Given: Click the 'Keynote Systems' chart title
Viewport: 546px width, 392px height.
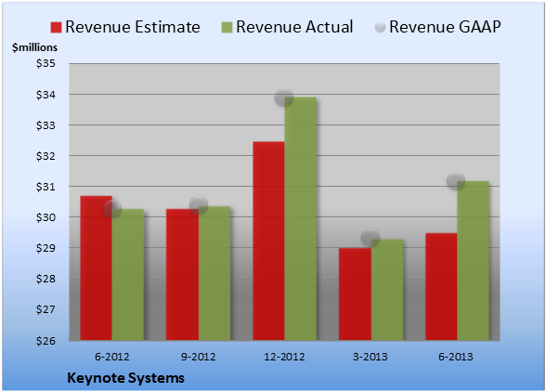Looking at the screenshot, I should [125, 378].
